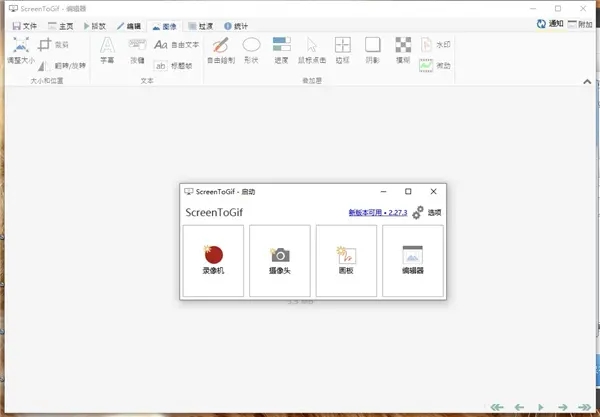This screenshot has width=600, height=417.
Task: Open the 调整大小 resize tool
Action: coord(20,51)
